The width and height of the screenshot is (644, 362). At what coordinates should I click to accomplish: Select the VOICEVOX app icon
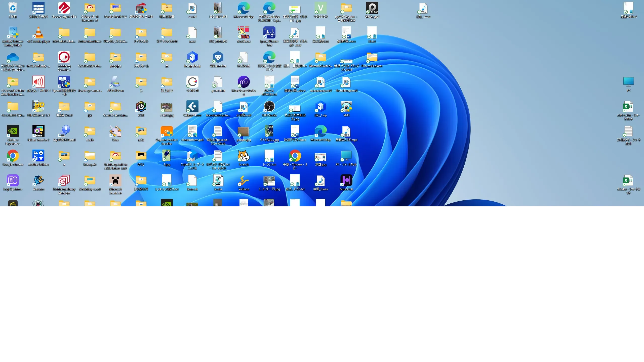(x=320, y=8)
